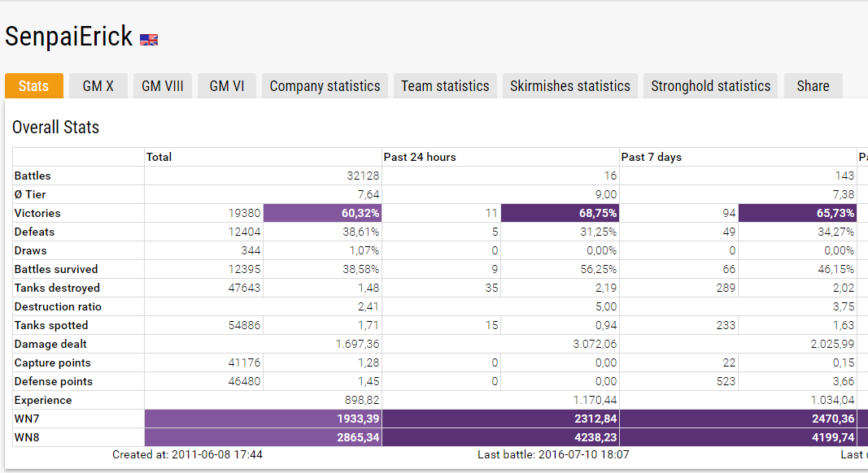This screenshot has width=868, height=473.
Task: Select the Battles survived row label
Action: click(56, 270)
